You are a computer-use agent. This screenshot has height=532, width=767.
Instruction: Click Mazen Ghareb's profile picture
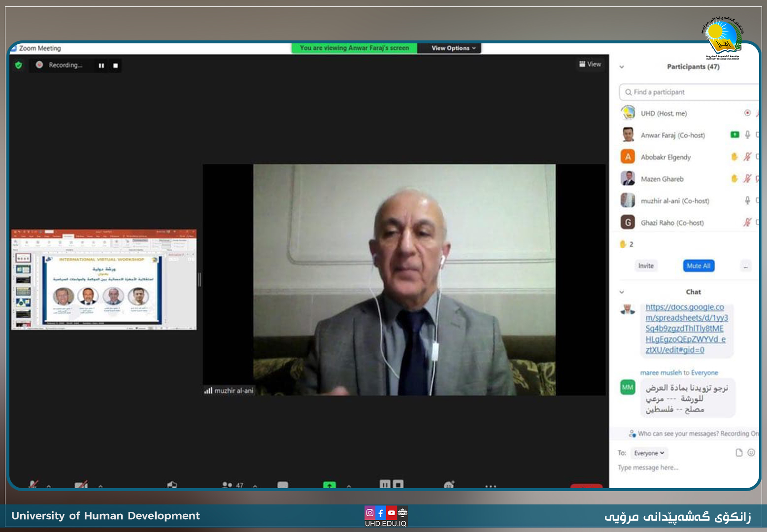pos(628,179)
